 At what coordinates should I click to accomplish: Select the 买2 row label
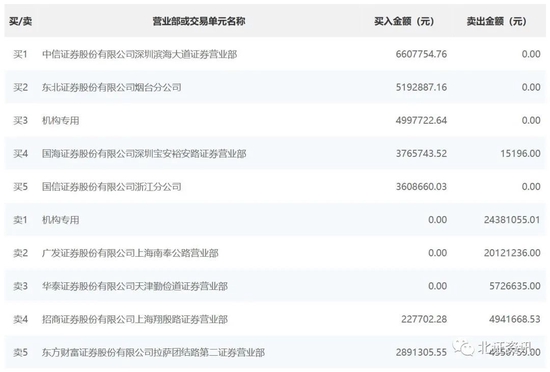click(20, 87)
